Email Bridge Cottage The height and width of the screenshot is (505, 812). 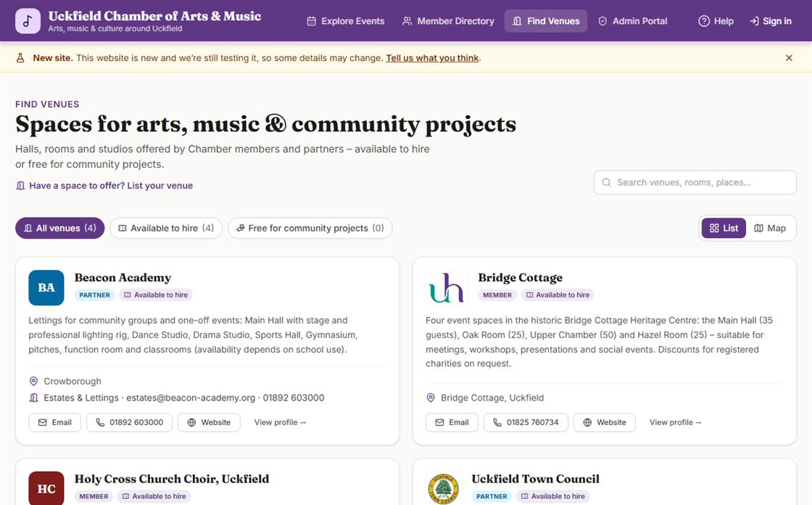[452, 422]
